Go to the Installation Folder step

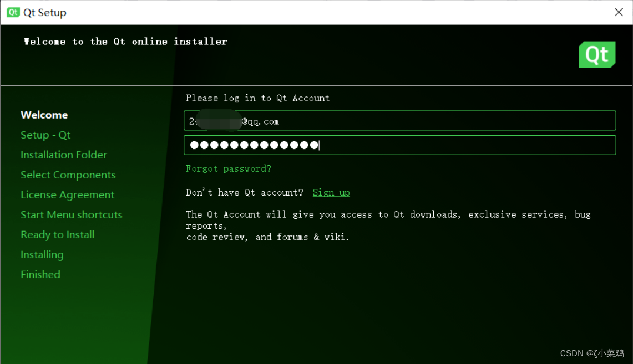(x=64, y=155)
